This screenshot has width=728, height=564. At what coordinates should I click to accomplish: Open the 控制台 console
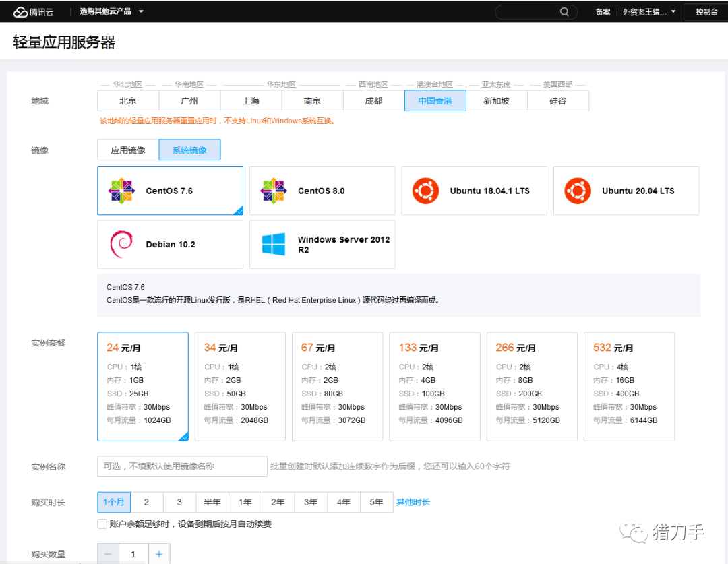coord(706,11)
